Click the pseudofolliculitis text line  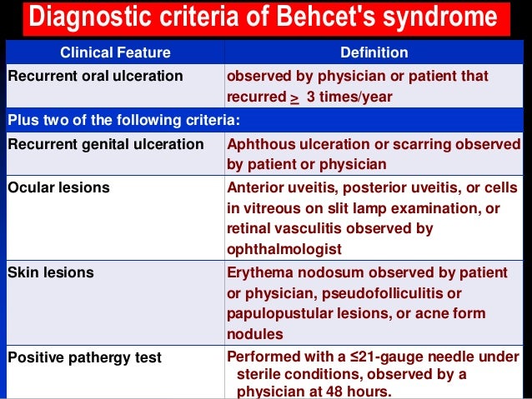[x=344, y=293]
